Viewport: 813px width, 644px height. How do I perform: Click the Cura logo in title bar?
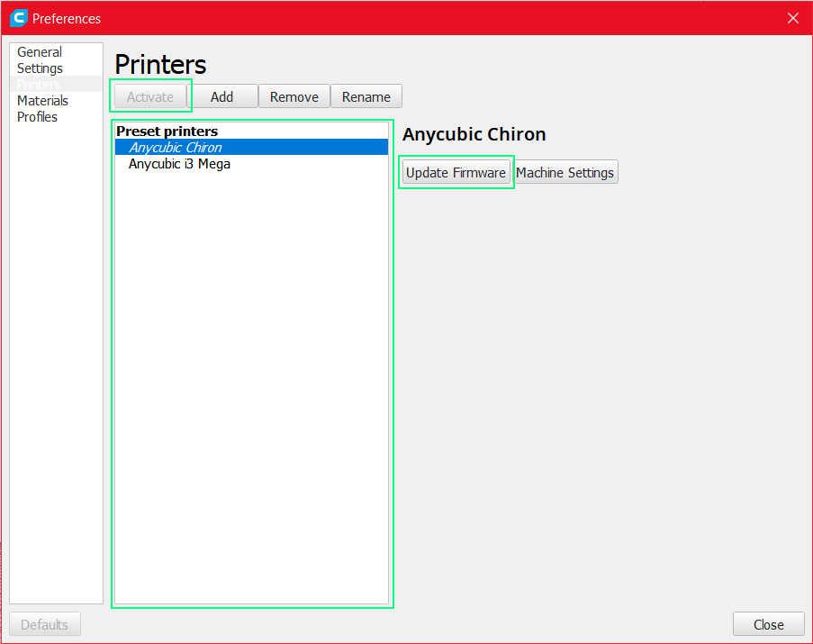19,18
